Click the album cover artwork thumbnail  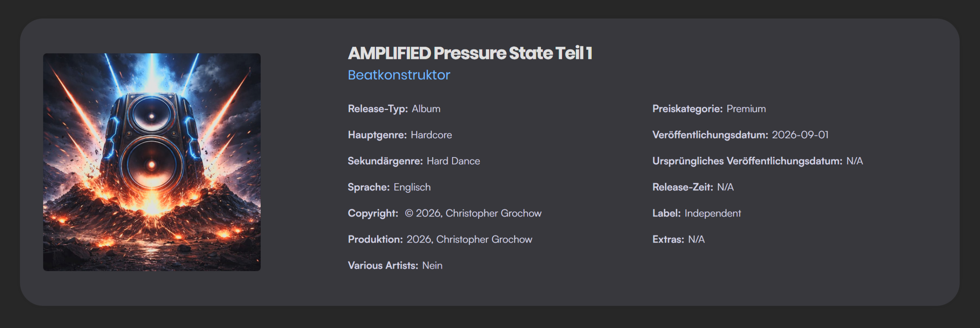coord(152,162)
